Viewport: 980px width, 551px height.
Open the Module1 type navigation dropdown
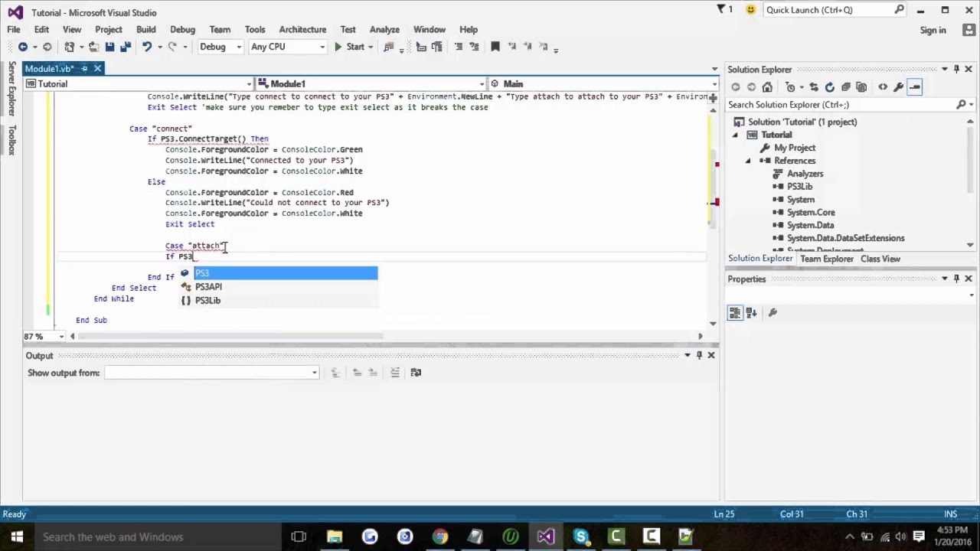click(x=371, y=83)
